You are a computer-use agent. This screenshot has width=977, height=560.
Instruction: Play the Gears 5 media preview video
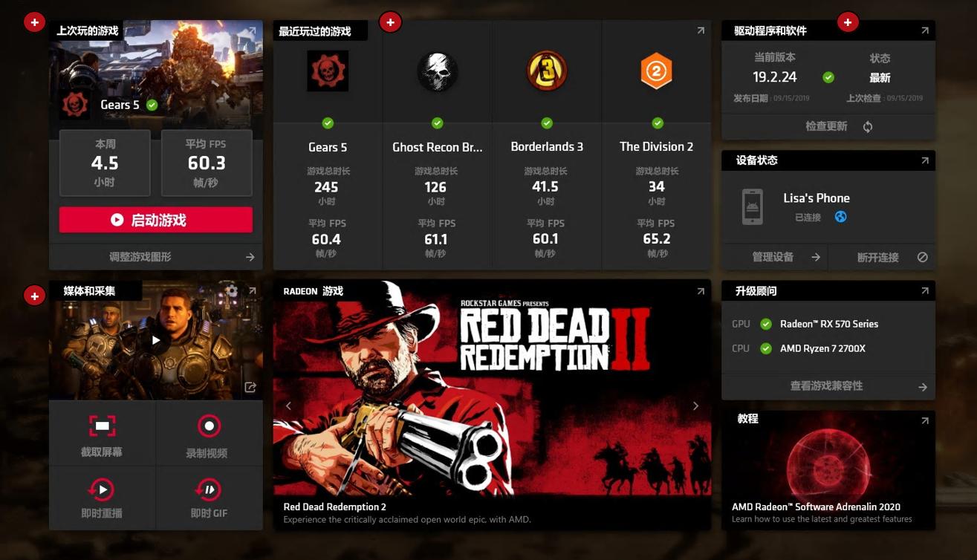pos(156,340)
